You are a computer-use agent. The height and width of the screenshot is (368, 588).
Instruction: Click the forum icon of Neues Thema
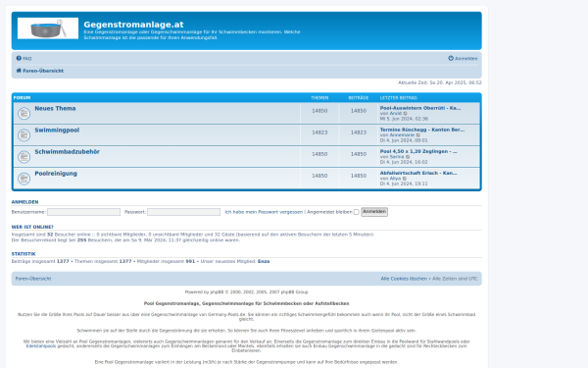tap(24, 113)
